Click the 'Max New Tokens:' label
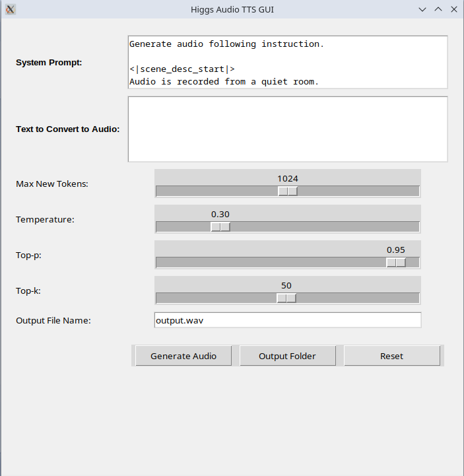The width and height of the screenshot is (464, 476). click(x=52, y=184)
